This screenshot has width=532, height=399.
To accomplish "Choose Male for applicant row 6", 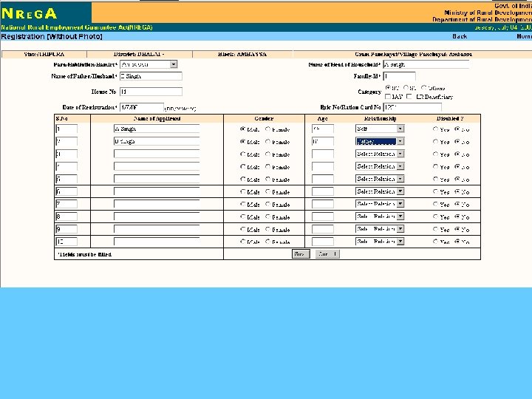I will (242, 191).
